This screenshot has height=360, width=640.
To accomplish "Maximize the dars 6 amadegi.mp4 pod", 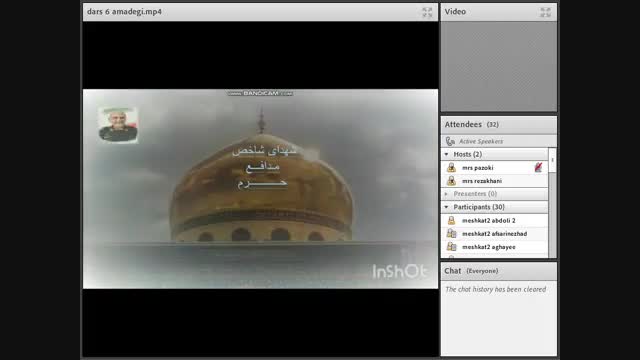I will 427,12.
